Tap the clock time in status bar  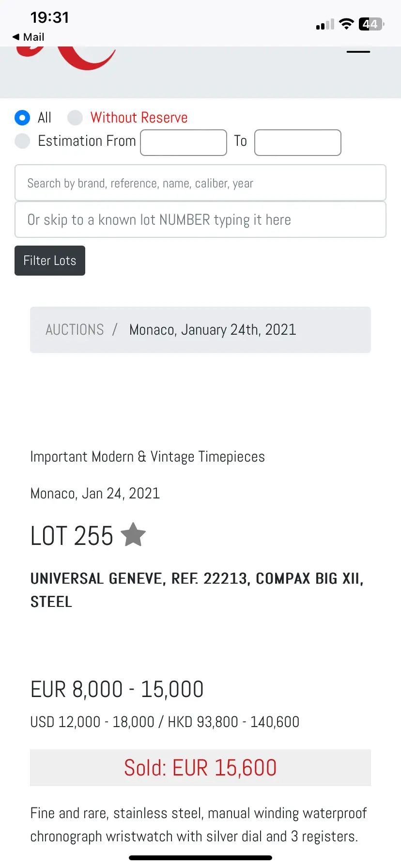(x=49, y=17)
